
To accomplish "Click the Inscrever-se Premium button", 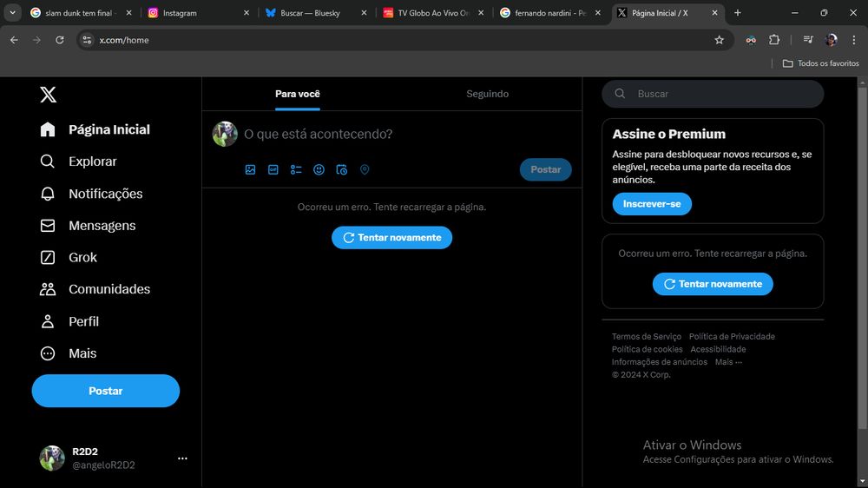I will coord(652,204).
